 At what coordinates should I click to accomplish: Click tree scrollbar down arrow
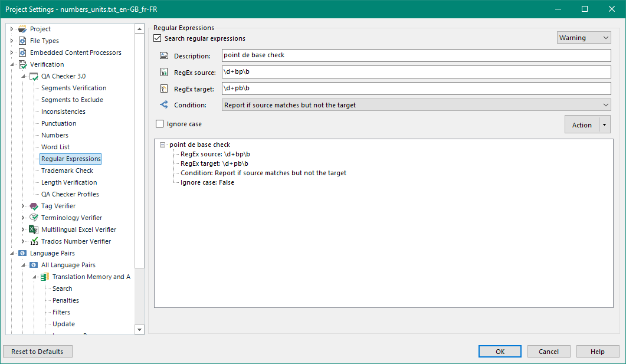pos(139,330)
